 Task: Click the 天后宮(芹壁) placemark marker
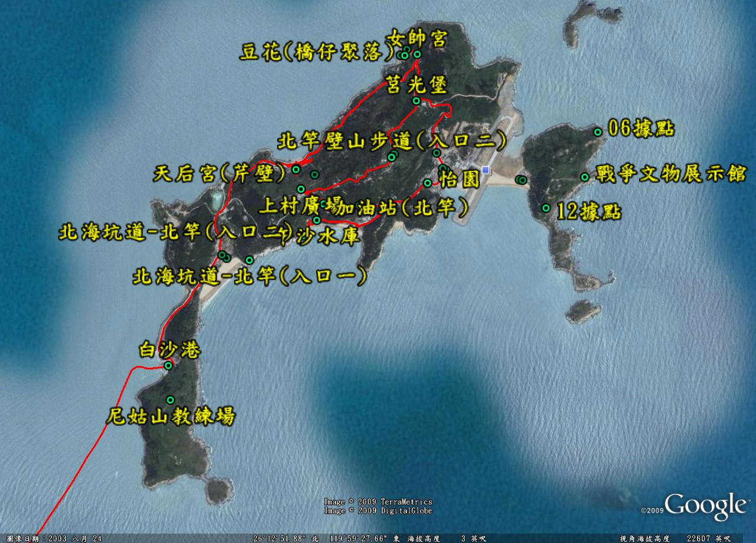coord(296,170)
